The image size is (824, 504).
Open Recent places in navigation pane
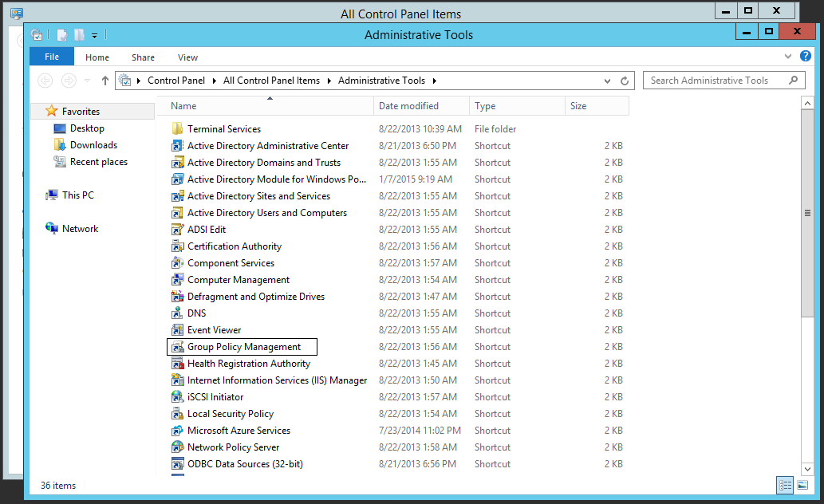99,162
